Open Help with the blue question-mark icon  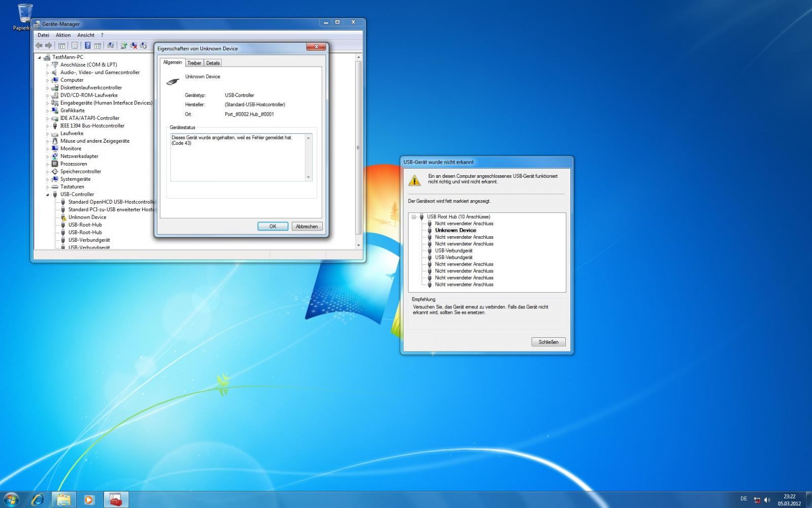tap(88, 46)
